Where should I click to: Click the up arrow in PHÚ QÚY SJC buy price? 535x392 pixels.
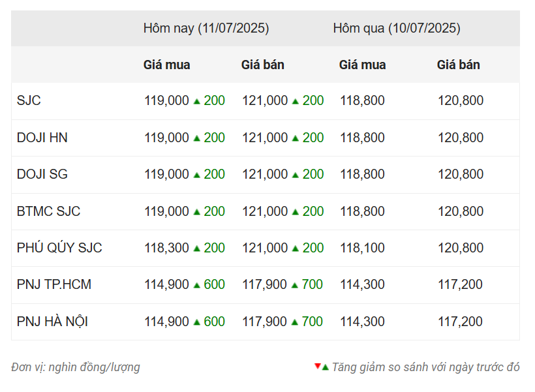[x=196, y=249]
